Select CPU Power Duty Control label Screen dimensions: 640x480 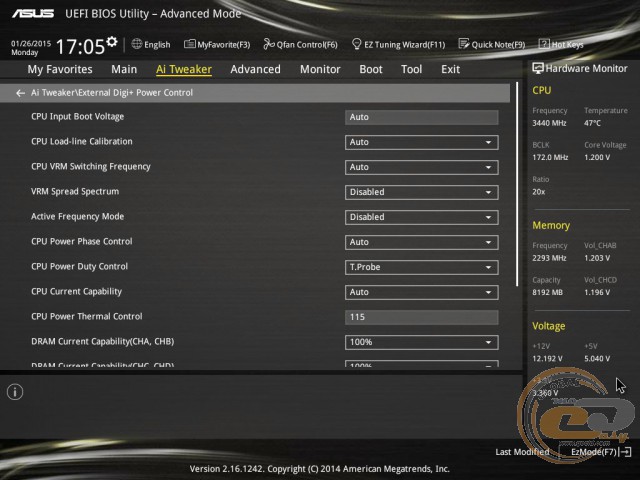click(x=80, y=267)
